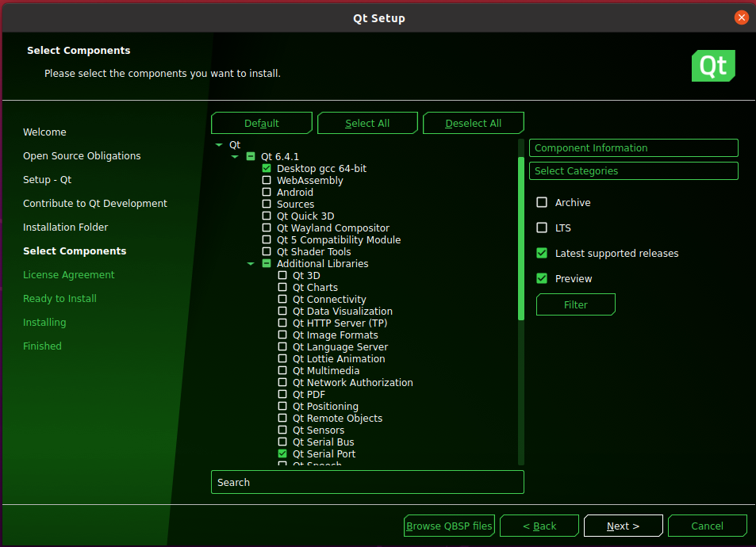Select the Installation Folder step

(x=66, y=227)
